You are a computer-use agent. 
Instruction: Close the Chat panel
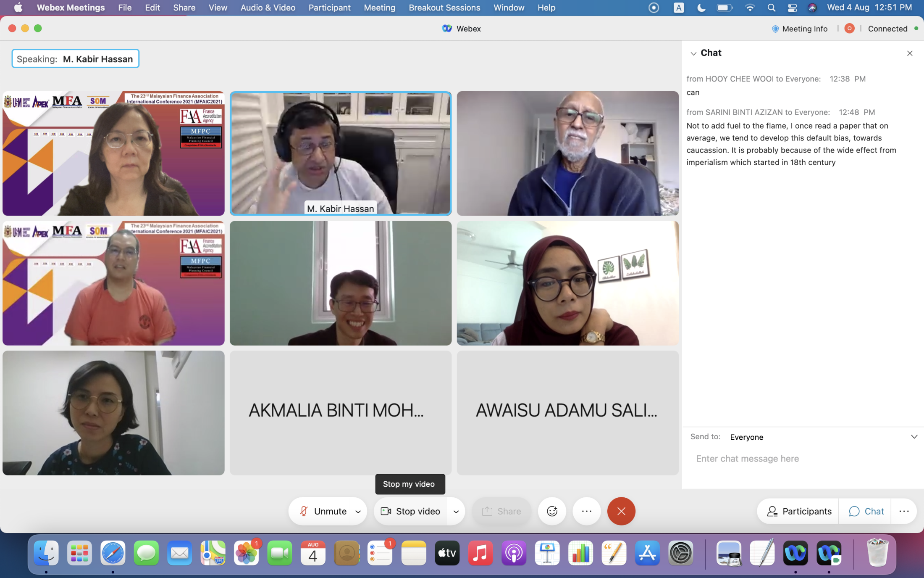tap(910, 53)
